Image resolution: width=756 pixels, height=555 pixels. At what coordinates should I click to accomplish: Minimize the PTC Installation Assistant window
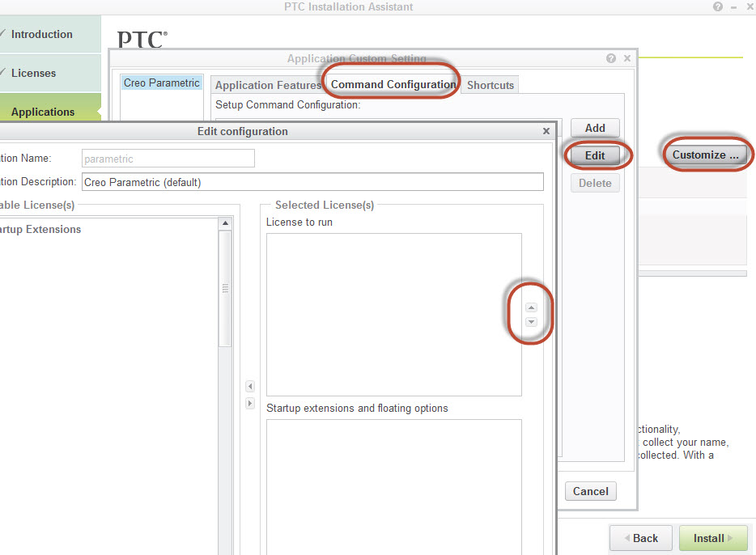(734, 6)
